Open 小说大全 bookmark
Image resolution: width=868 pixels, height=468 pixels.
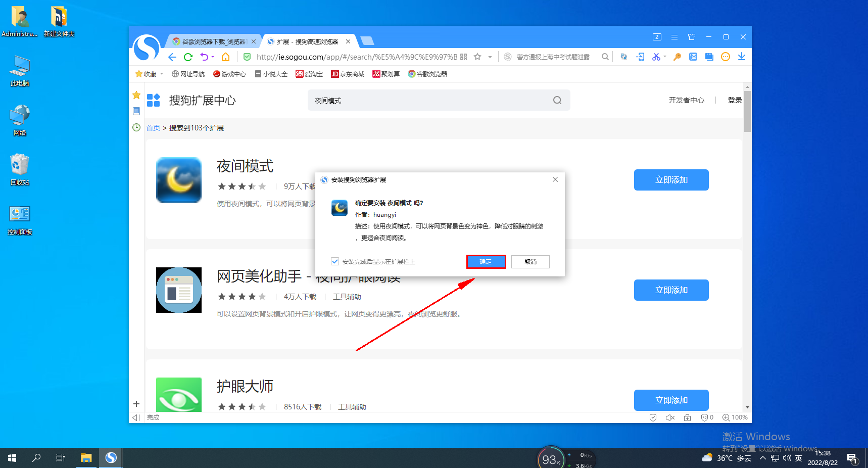[271, 74]
